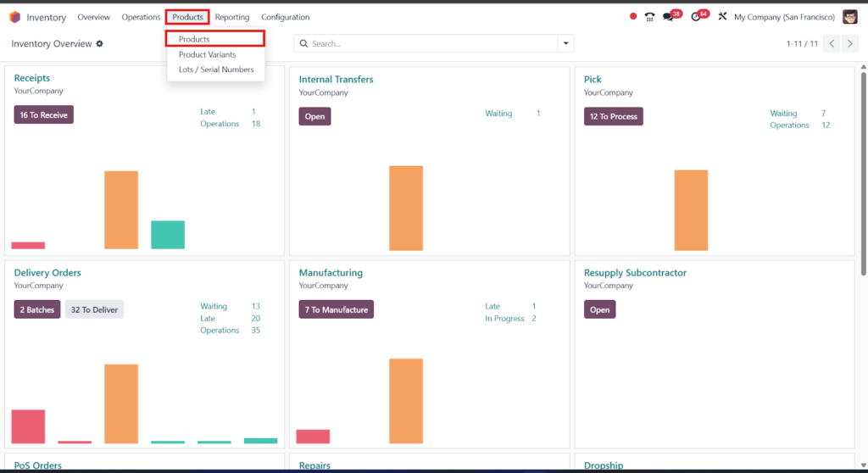Click the orange bar in Internal Transfers chart
This screenshot has height=473, width=868.
coord(406,209)
